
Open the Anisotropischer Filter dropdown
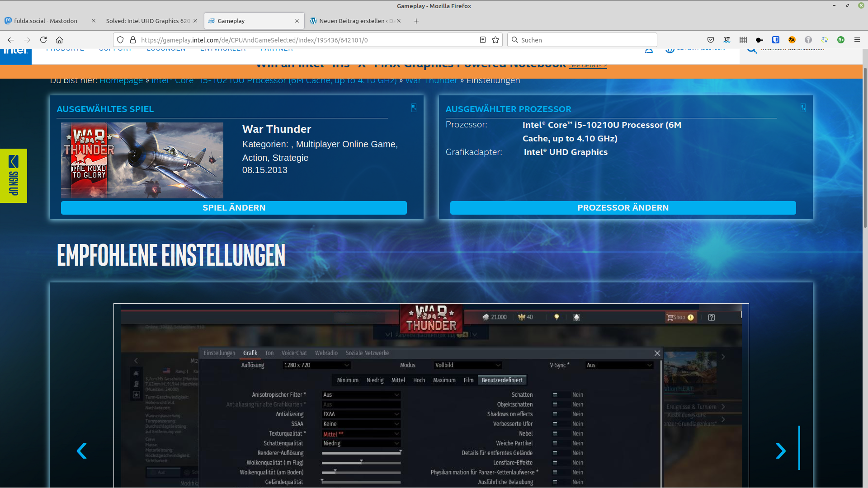tap(361, 395)
